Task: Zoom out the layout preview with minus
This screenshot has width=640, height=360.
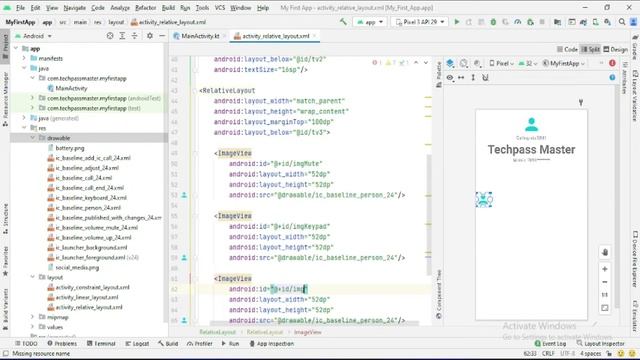Action: tap(605, 282)
